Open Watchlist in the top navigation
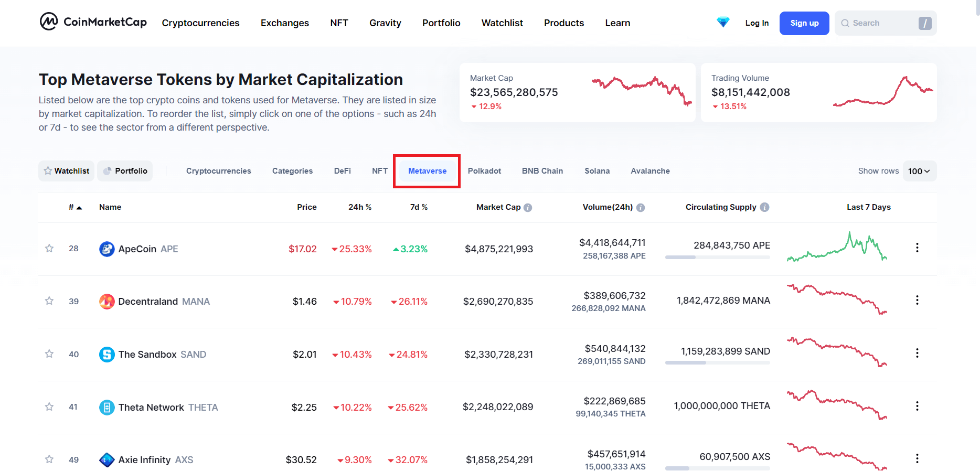The image size is (980, 471). tap(502, 23)
